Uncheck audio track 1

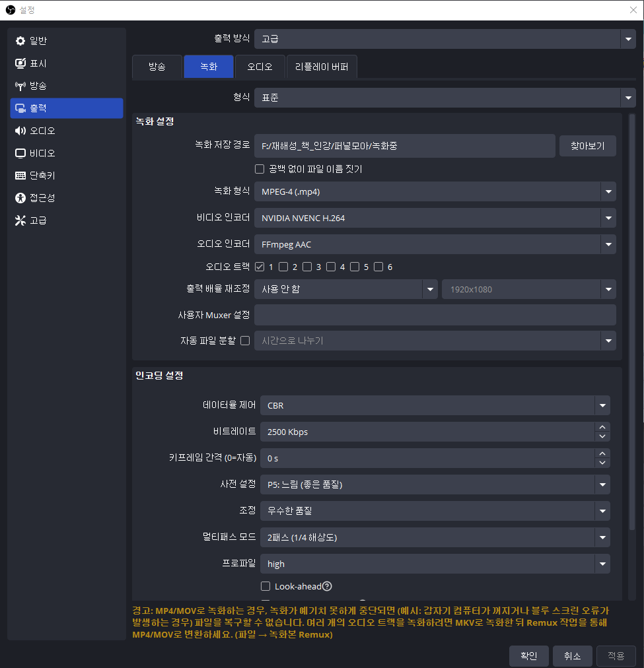260,267
